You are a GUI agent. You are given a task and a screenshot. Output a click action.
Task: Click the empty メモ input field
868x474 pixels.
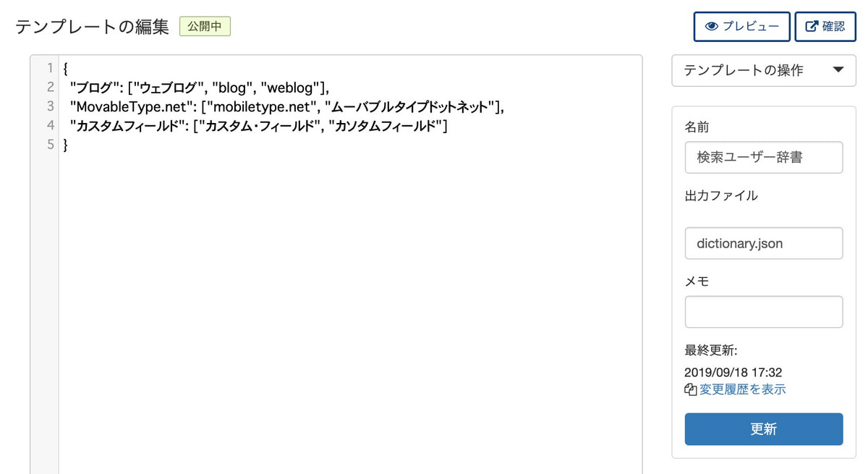click(764, 312)
